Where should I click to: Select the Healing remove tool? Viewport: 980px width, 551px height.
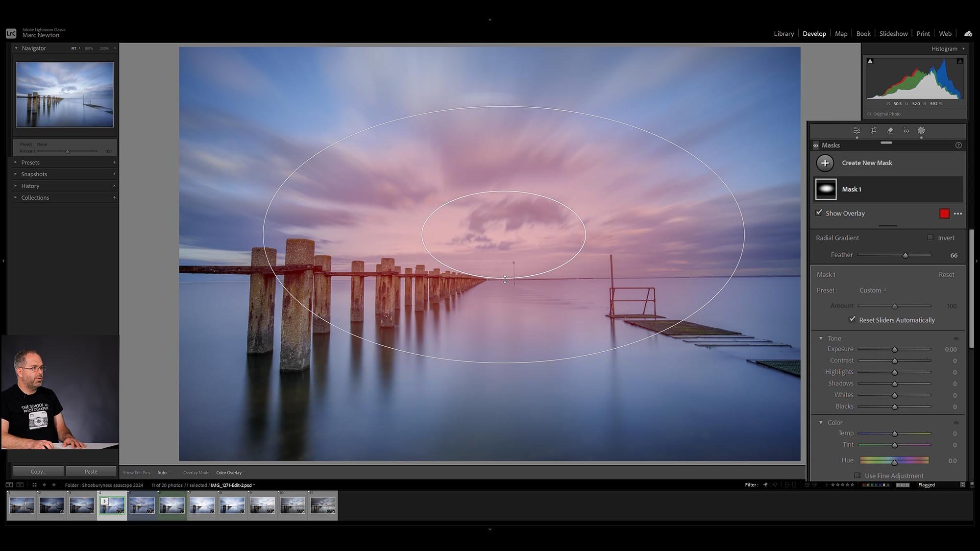click(x=890, y=130)
